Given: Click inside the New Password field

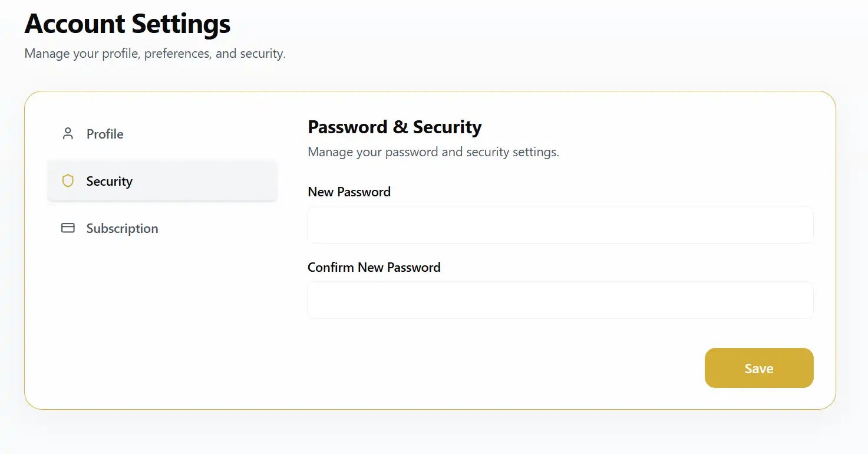Looking at the screenshot, I should pos(560,225).
